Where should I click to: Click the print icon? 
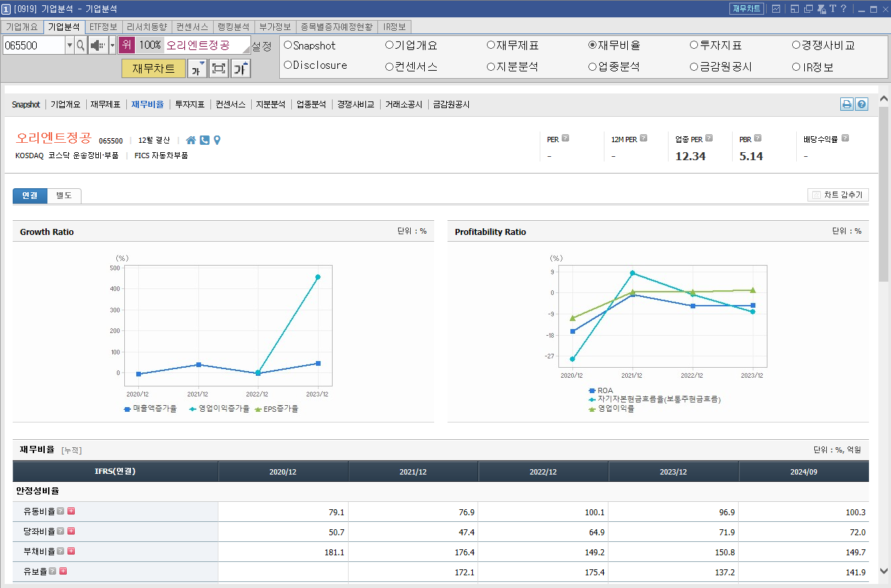click(x=847, y=104)
